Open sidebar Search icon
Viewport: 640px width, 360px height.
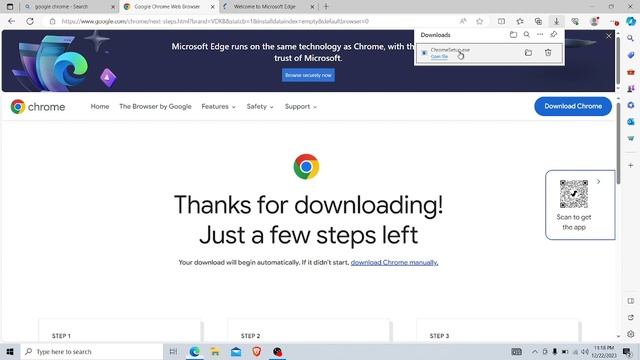coord(631,38)
